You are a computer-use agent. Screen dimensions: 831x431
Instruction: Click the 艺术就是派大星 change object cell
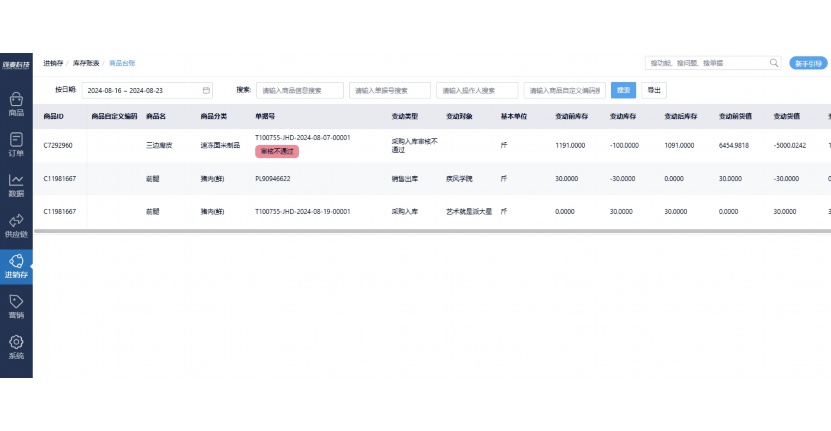(469, 212)
